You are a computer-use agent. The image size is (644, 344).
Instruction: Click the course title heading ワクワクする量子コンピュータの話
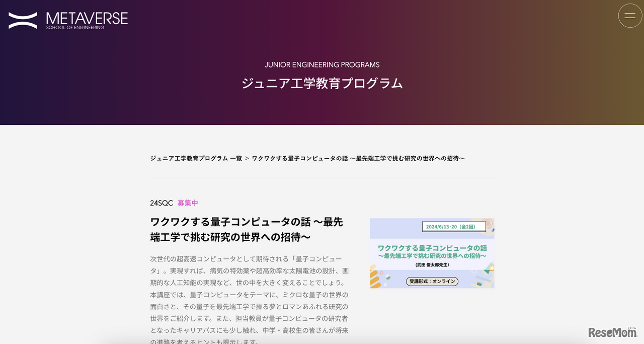click(246, 229)
